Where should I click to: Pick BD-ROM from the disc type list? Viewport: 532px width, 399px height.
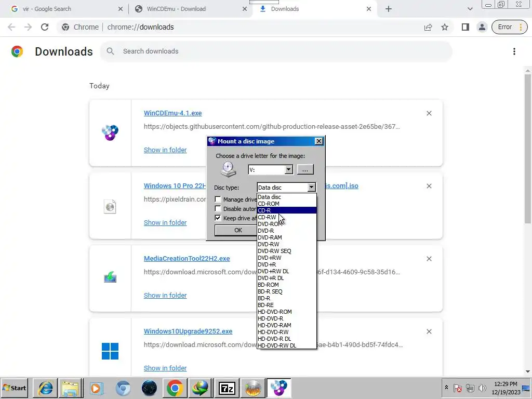tap(287, 285)
